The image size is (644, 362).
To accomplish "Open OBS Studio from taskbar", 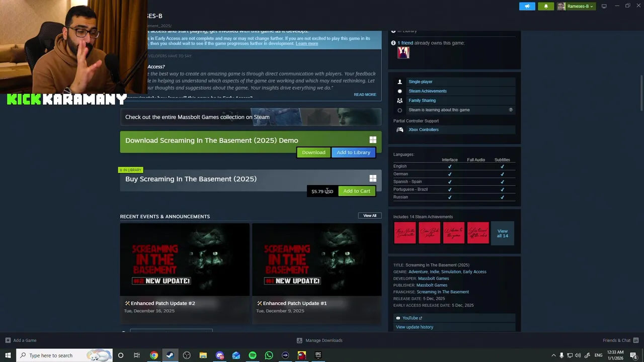I will pos(187,355).
